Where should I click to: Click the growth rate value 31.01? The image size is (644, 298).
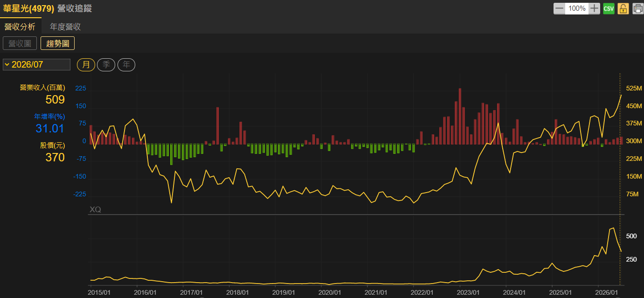pos(50,128)
